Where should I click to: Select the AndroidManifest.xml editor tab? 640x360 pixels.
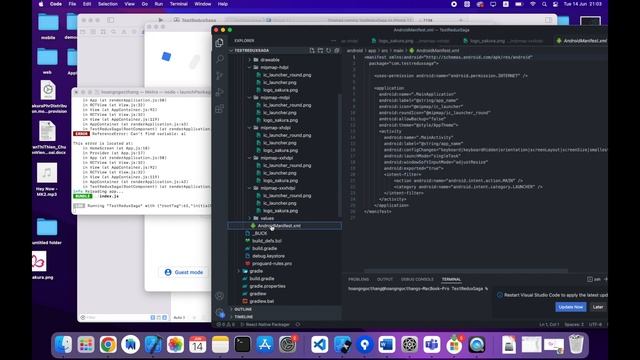point(581,41)
